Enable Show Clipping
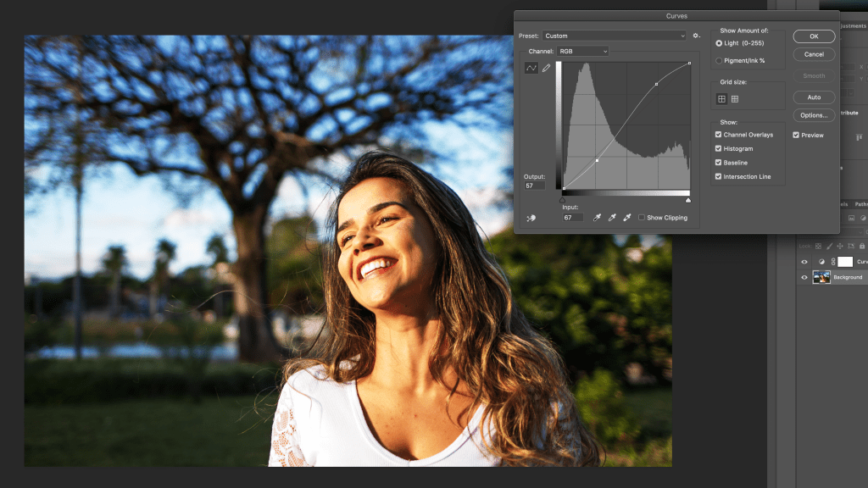 click(642, 217)
